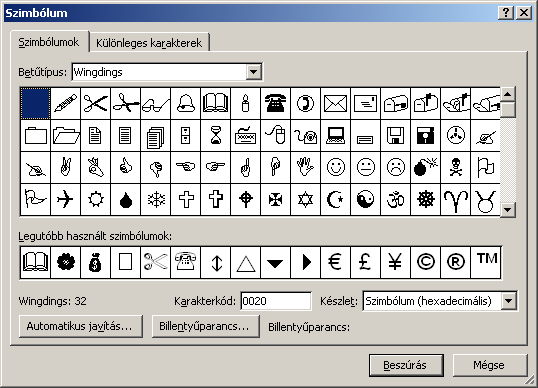Open the Billentyűparancs button dialog

tap(205, 326)
